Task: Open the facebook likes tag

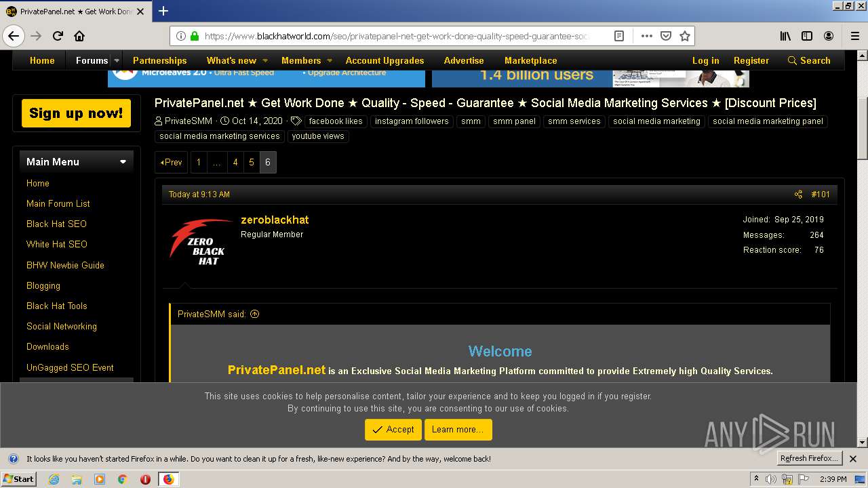Action: click(x=336, y=121)
